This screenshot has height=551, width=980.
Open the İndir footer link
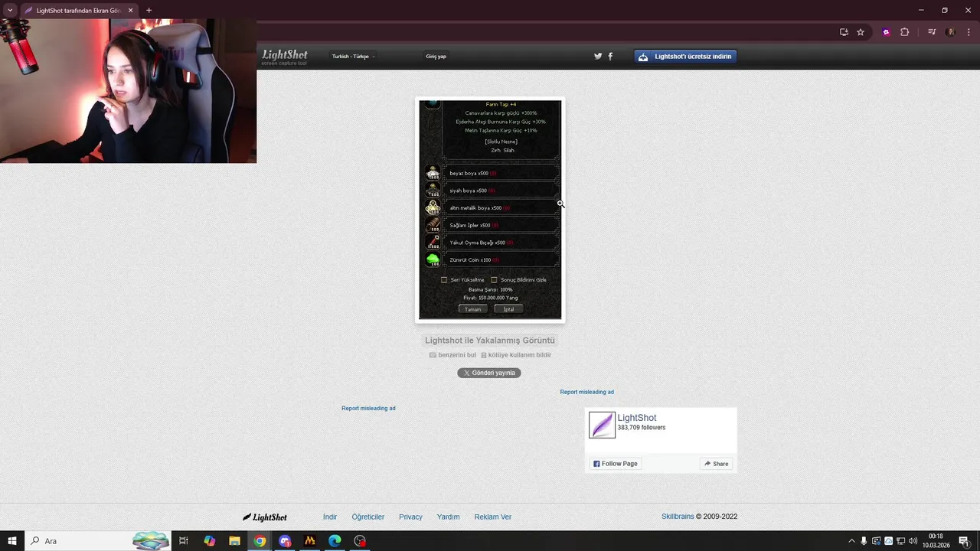coord(330,517)
